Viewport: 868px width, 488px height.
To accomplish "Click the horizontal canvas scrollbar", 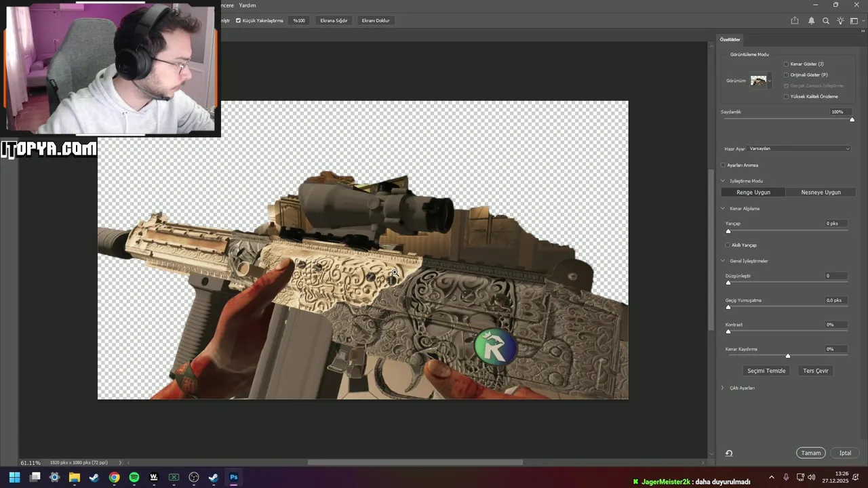I will (415, 463).
